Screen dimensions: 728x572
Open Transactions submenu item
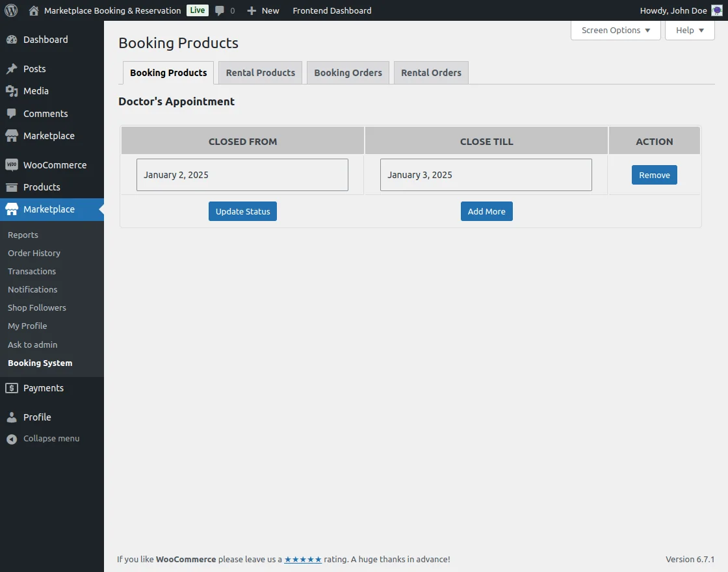32,271
